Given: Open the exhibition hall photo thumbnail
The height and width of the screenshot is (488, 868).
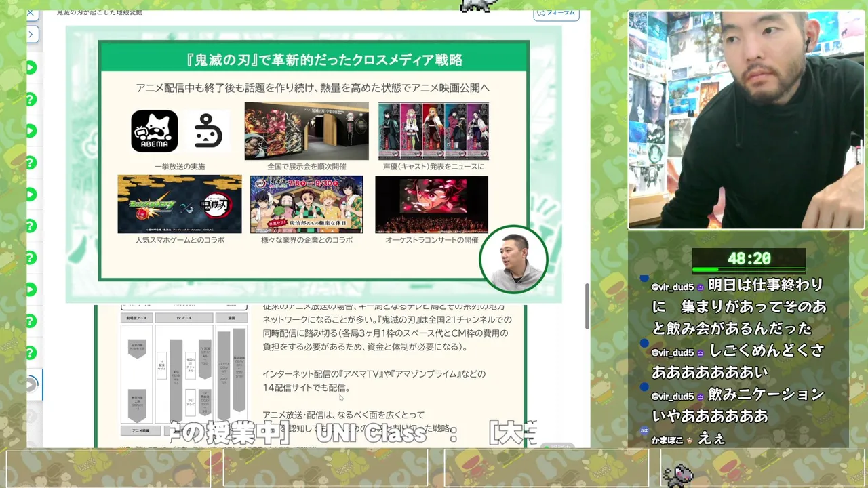Looking at the screenshot, I should pyautogui.click(x=307, y=131).
